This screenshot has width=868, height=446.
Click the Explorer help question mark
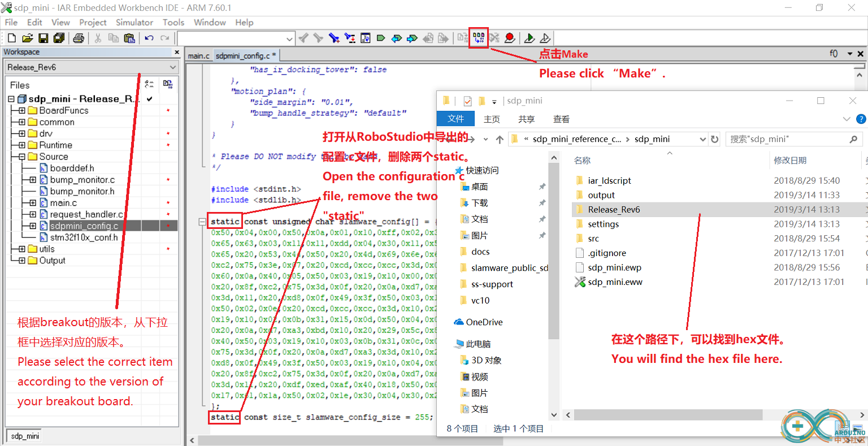coord(861,119)
